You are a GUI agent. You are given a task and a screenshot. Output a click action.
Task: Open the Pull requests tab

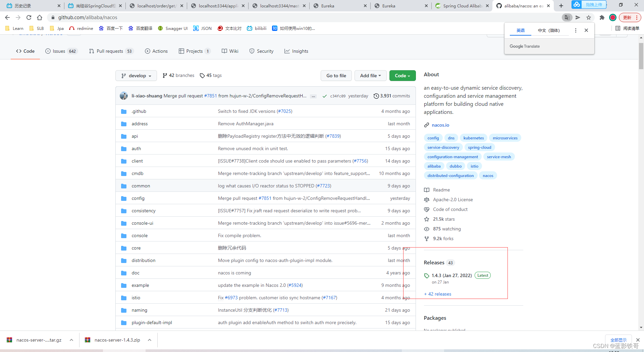click(x=111, y=51)
